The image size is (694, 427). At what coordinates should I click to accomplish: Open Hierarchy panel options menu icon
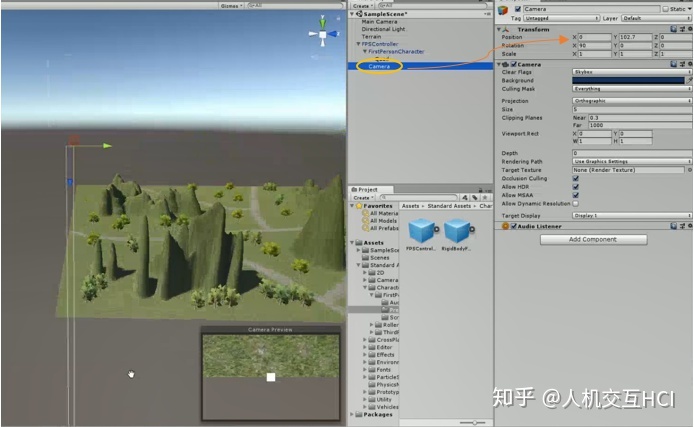click(x=487, y=14)
